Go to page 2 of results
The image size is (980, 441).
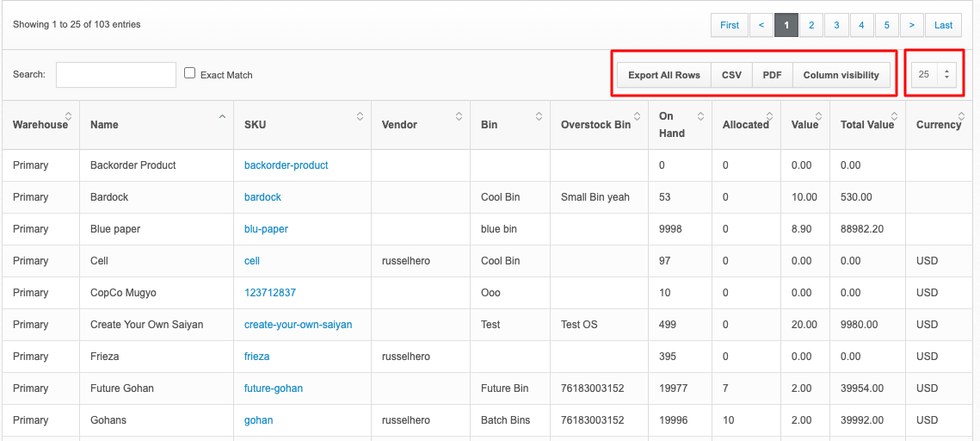pyautogui.click(x=811, y=25)
